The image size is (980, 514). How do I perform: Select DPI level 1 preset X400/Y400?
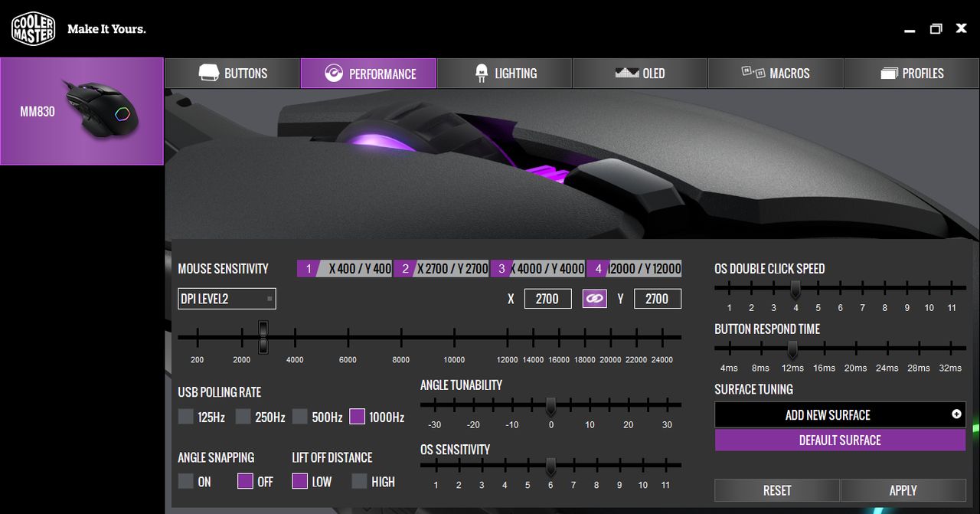pos(345,269)
